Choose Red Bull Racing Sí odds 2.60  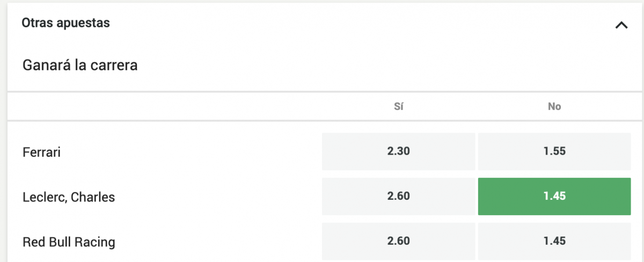[398, 242]
